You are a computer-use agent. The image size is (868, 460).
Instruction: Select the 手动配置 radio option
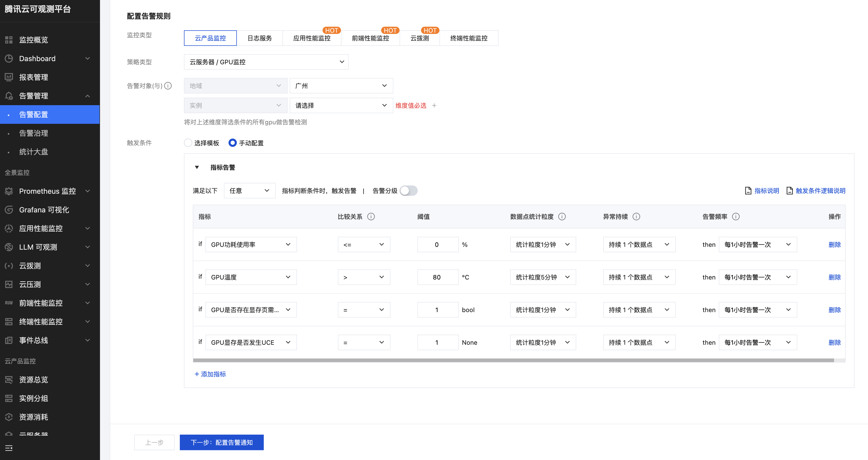(x=232, y=143)
